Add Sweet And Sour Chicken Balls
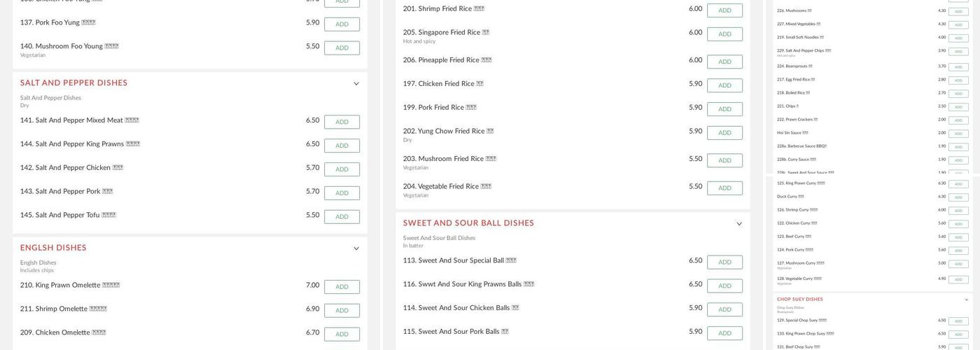Image resolution: width=980 pixels, height=350 pixels. (724, 309)
